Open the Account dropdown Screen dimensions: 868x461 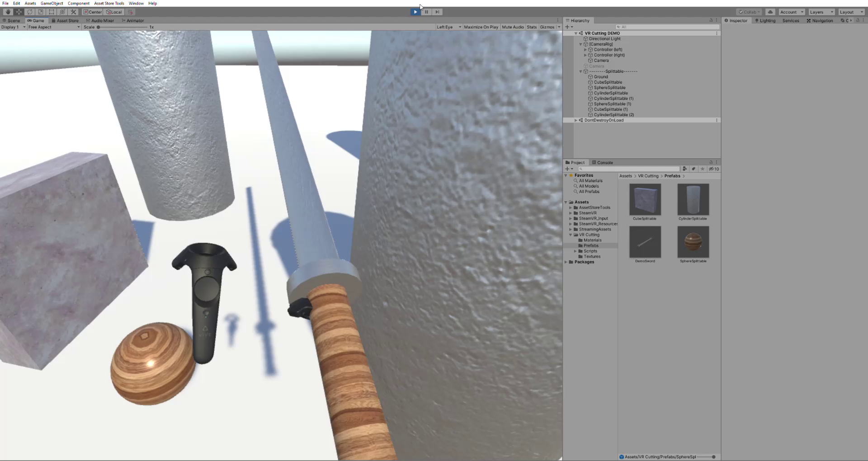[792, 12]
